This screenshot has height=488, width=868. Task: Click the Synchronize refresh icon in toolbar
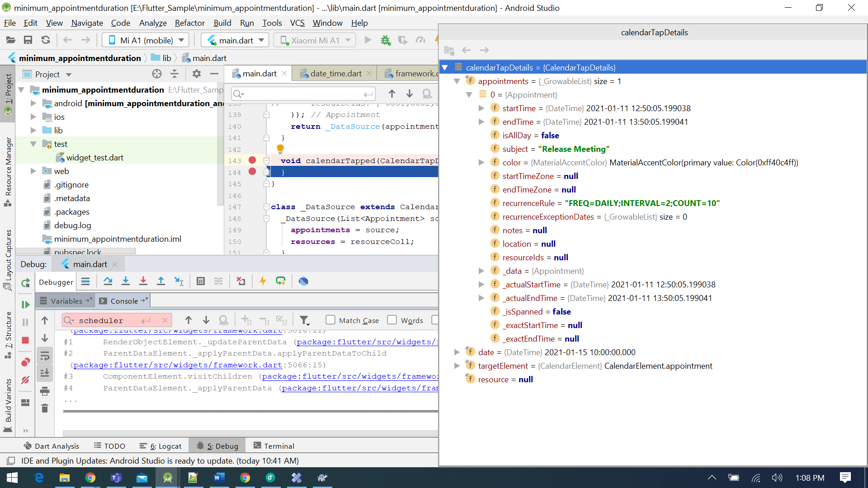(x=46, y=40)
